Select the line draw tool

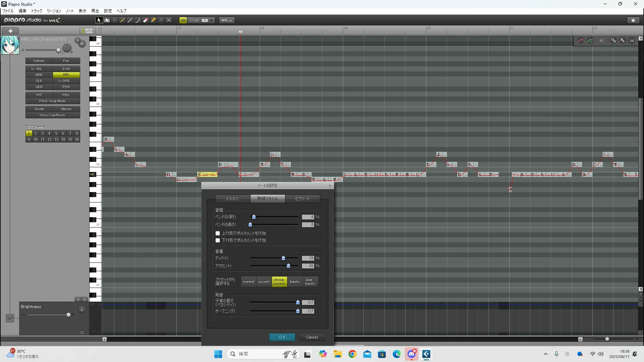click(130, 20)
